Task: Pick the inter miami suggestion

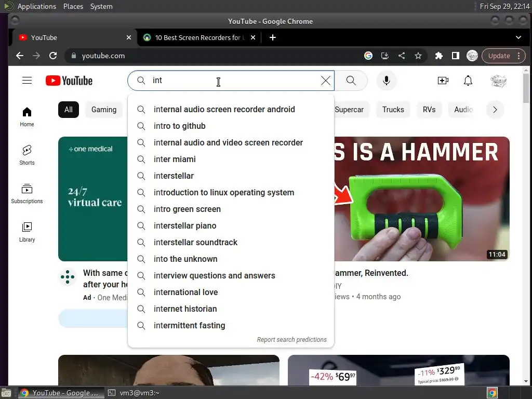Action: click(231, 159)
